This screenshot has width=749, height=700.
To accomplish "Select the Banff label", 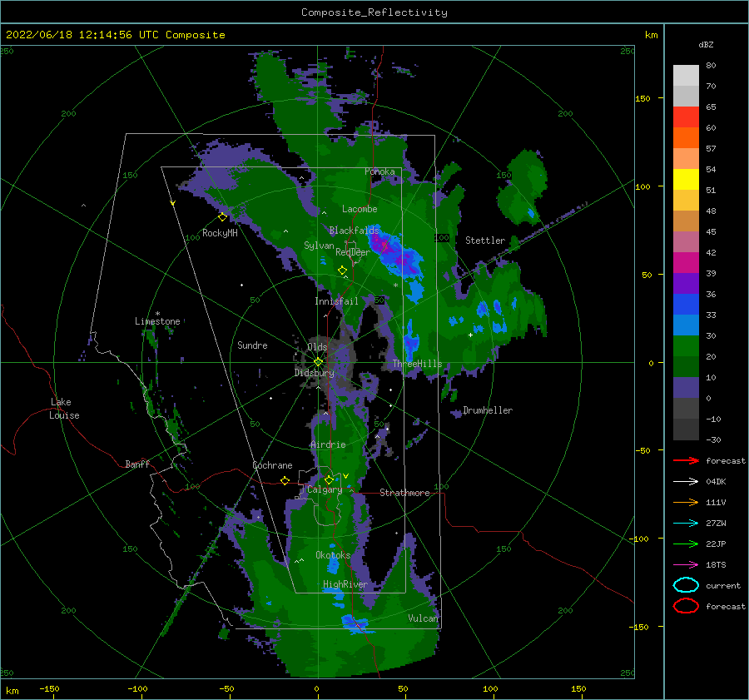I will [x=137, y=464].
